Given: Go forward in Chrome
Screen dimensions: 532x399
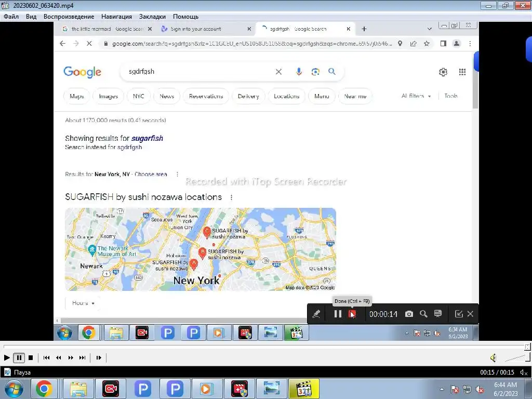Looking at the screenshot, I should 76,44.
